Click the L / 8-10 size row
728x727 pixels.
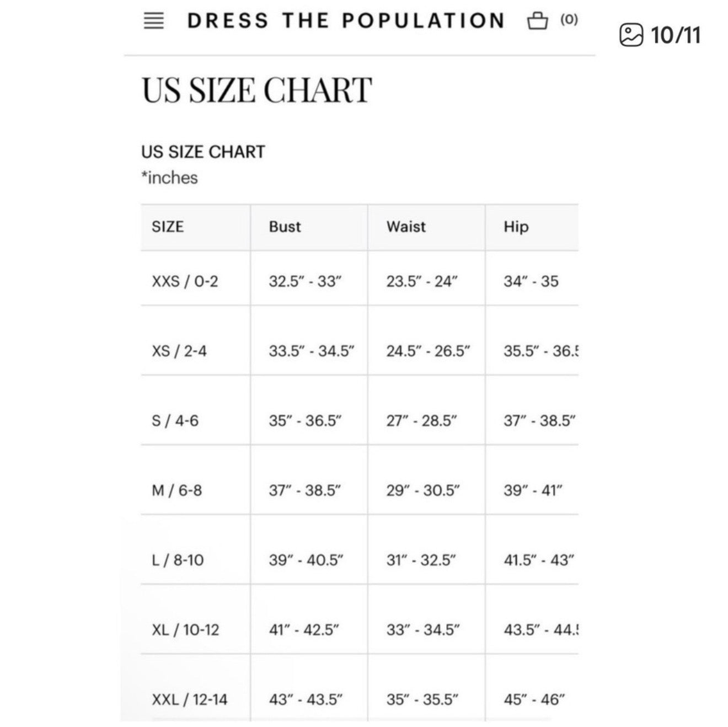(x=360, y=560)
